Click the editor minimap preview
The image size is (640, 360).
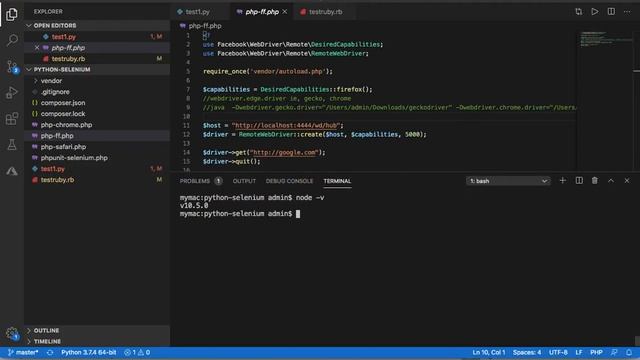(x=605, y=39)
